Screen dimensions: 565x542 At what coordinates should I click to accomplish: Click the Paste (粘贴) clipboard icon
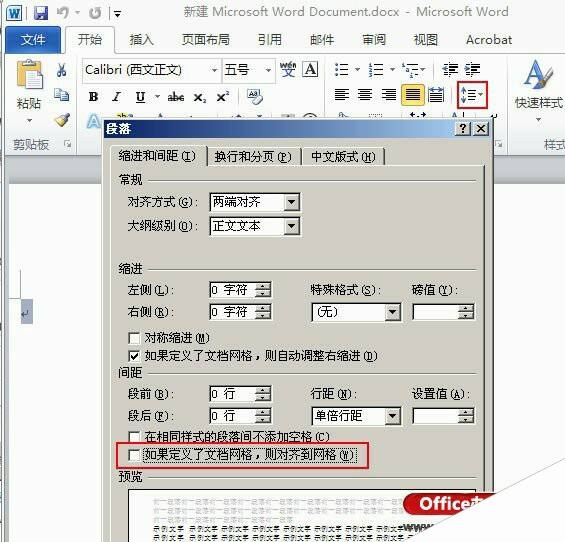pyautogui.click(x=30, y=74)
